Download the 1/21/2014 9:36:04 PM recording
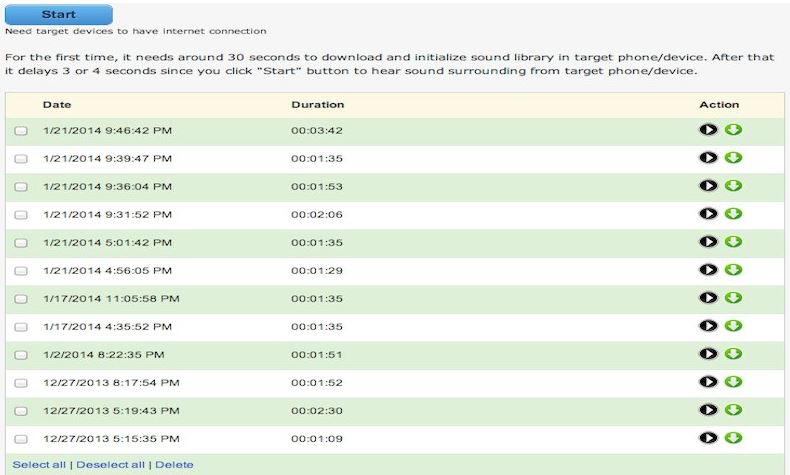Viewport: 790px width, 475px height. click(x=733, y=186)
